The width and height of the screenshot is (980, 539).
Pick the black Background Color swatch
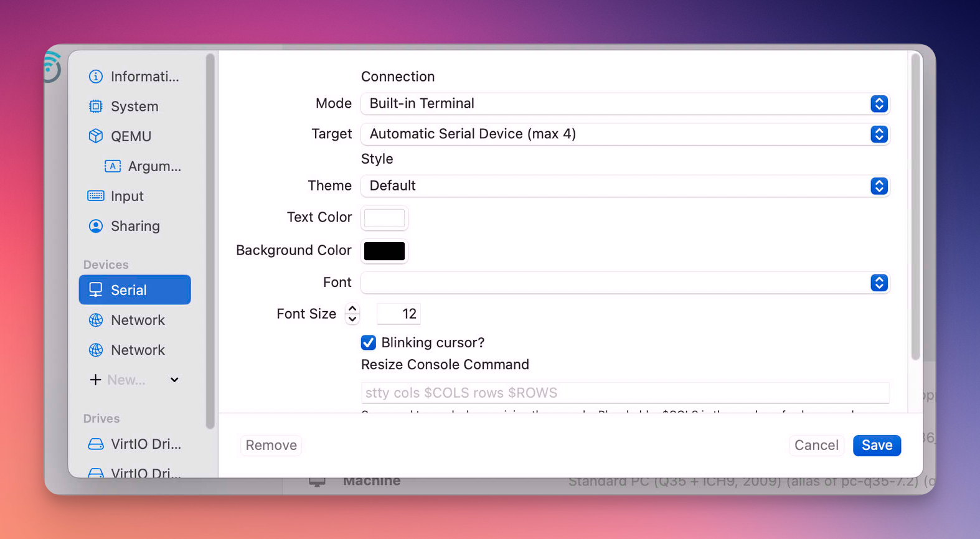384,251
